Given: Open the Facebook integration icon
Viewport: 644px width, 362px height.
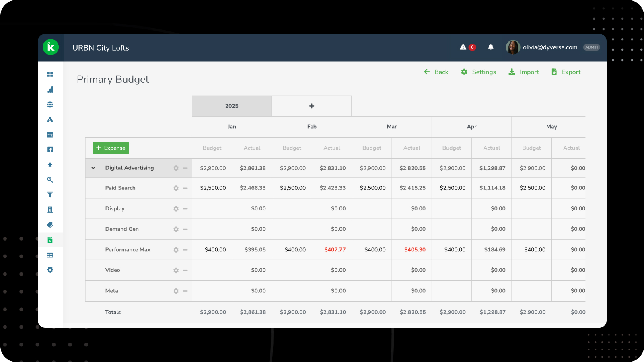Looking at the screenshot, I should (50, 149).
